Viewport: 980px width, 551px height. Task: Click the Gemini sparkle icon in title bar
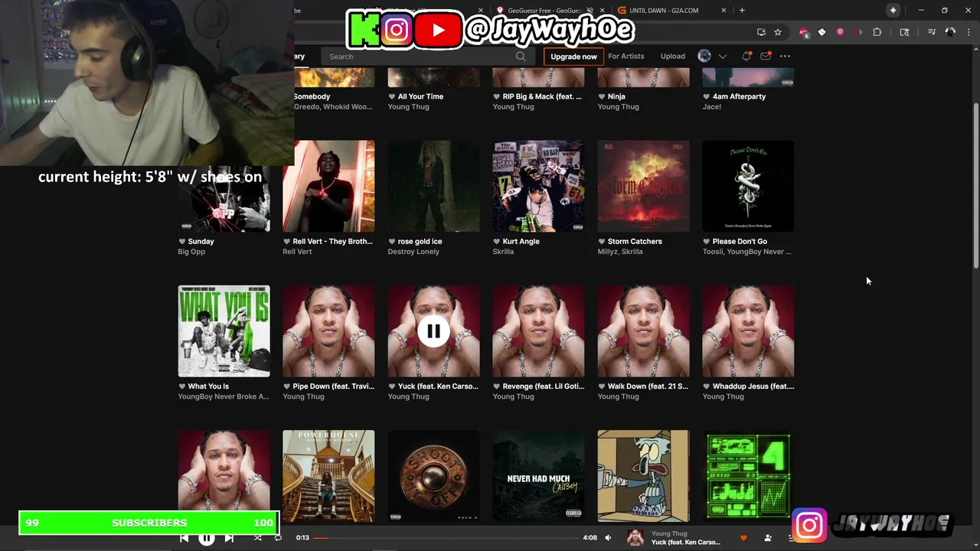point(893,10)
